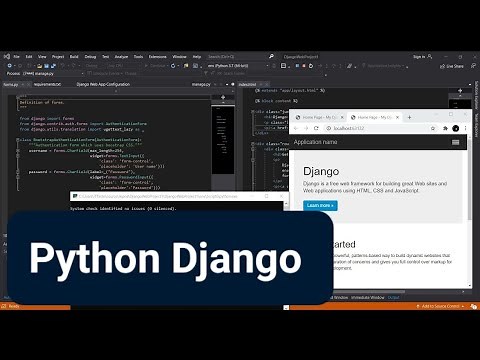Viewport: 480px width, 360px height.
Task: Switch to Django Web App-Configuration tab
Action: [x=103, y=84]
